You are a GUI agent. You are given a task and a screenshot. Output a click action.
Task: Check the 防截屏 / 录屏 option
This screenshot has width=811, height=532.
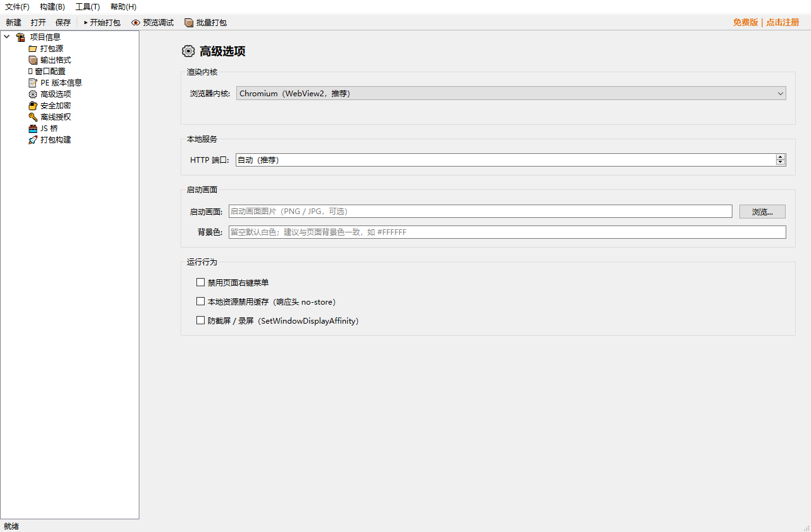[200, 320]
